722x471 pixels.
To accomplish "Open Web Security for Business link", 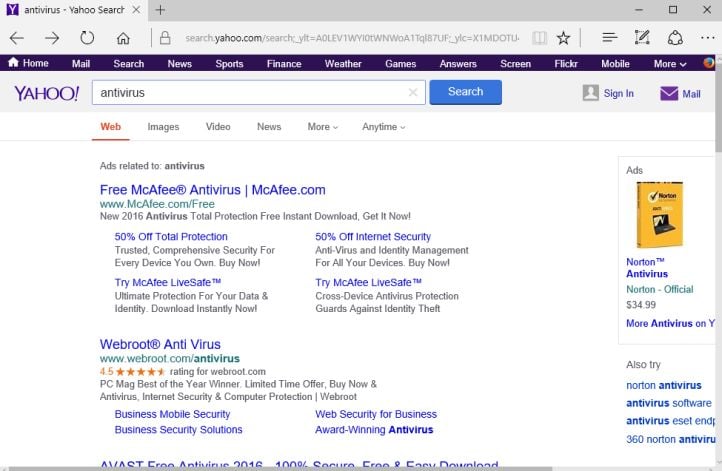I will (x=376, y=414).
